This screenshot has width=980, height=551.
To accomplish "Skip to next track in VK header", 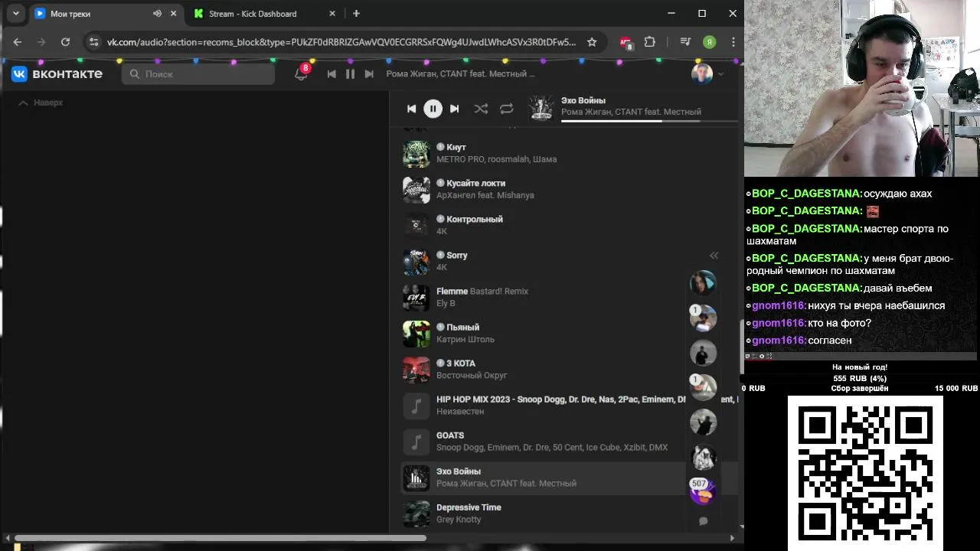I will click(369, 73).
